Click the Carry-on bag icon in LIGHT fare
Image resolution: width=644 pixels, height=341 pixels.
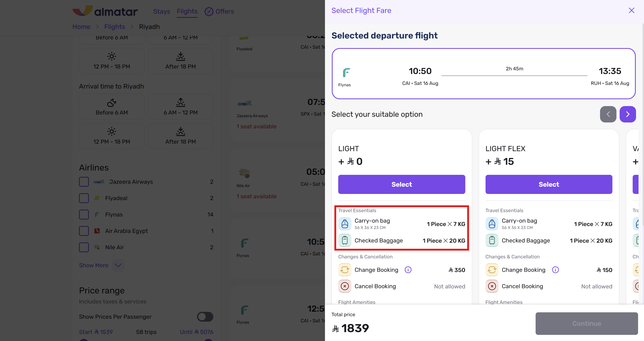[345, 224]
